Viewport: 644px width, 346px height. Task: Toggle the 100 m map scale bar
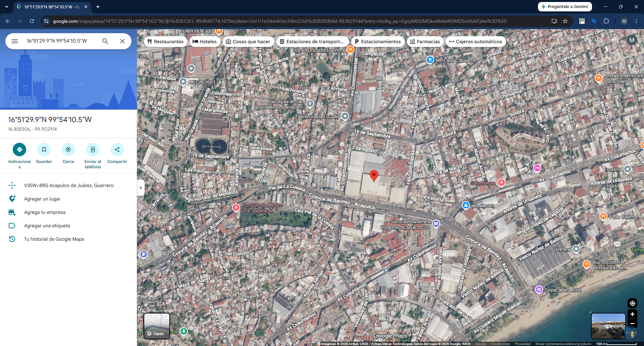(x=616, y=344)
